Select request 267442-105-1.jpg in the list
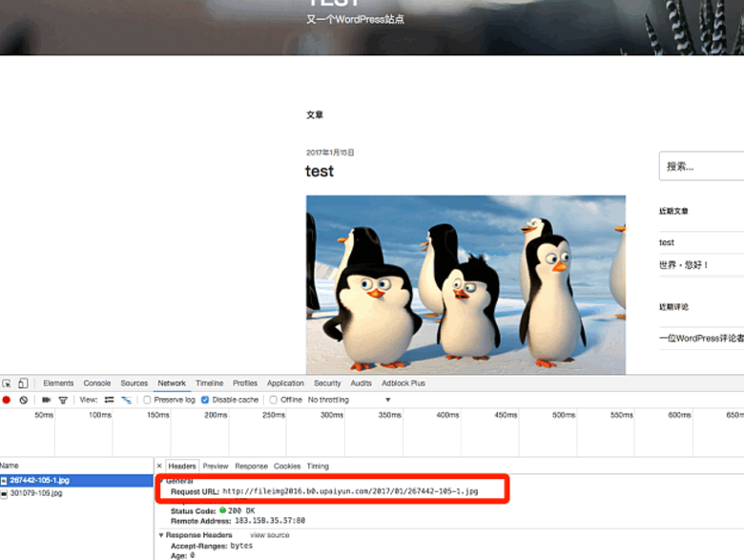This screenshot has height=560, width=744. pyautogui.click(x=76, y=481)
